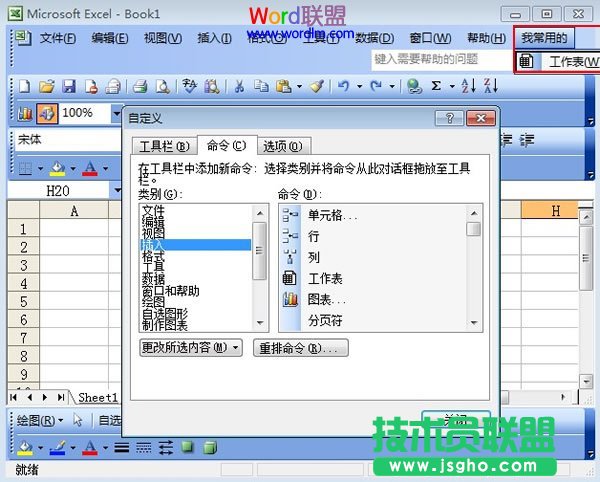This screenshot has height=482, width=600.
Task: Select the 图表 chart icon in the command list
Action: 290,299
